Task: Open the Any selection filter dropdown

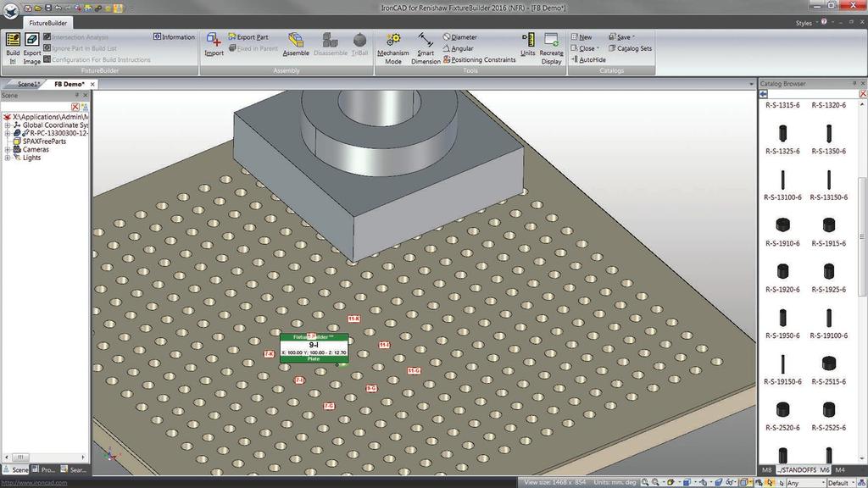Action: pos(806,482)
